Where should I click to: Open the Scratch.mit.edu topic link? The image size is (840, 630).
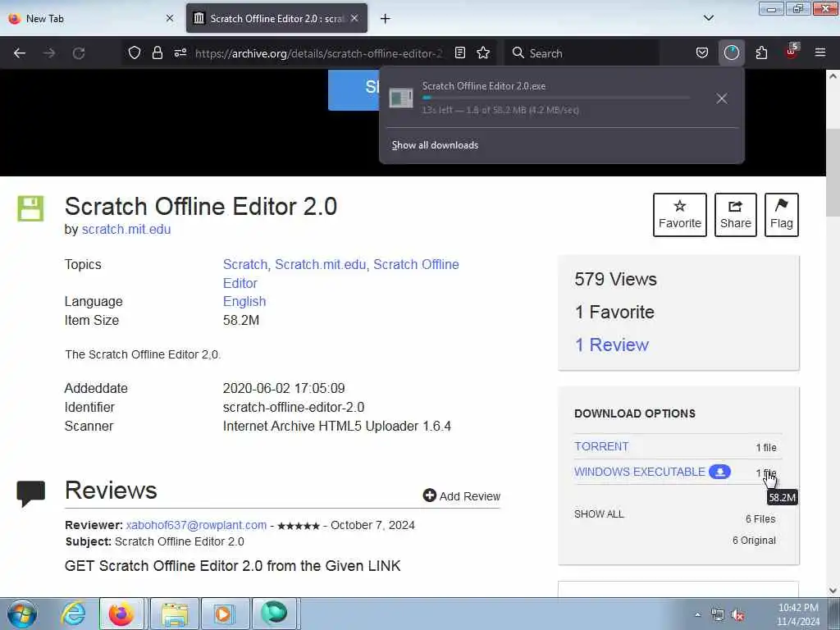[x=321, y=265]
